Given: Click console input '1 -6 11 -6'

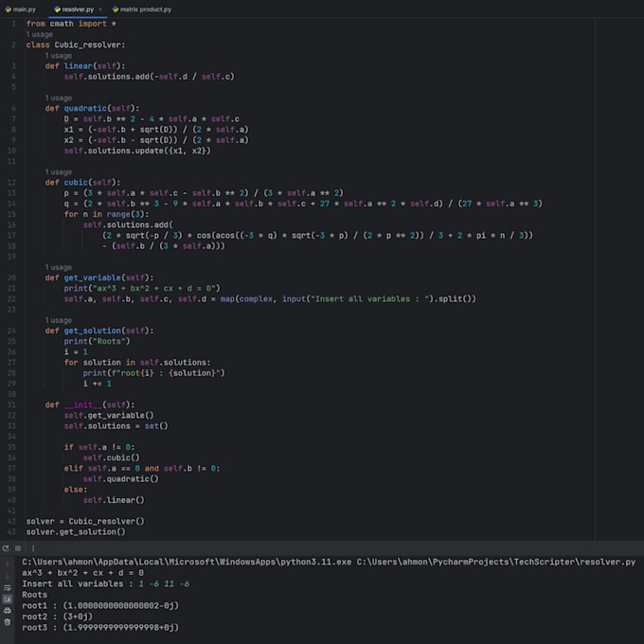Looking at the screenshot, I should pyautogui.click(x=164, y=583).
